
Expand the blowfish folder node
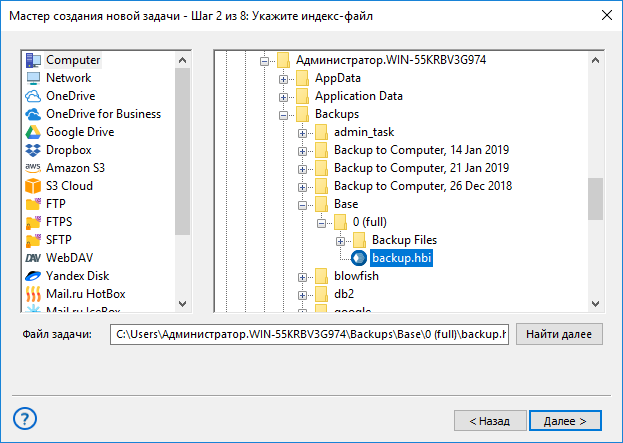click(x=302, y=277)
